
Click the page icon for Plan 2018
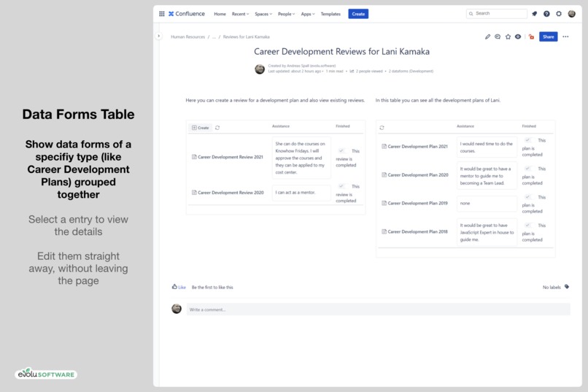click(x=384, y=231)
